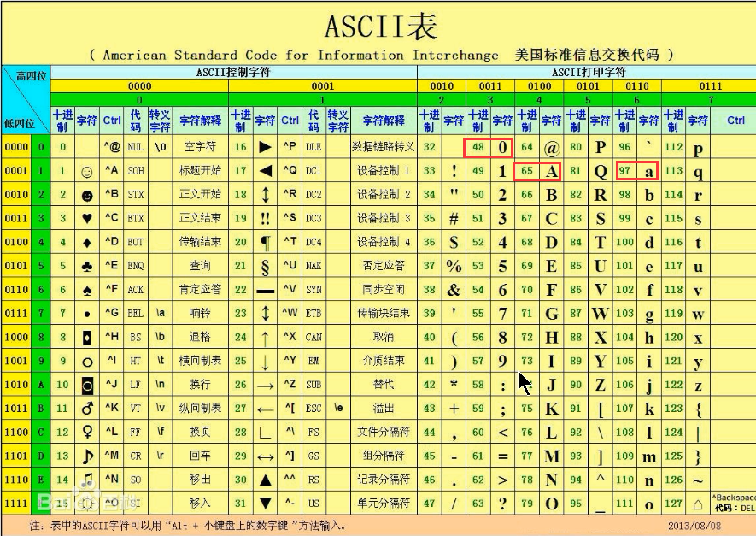
Task: Select the left arrow in the ESC row
Action: [x=265, y=409]
